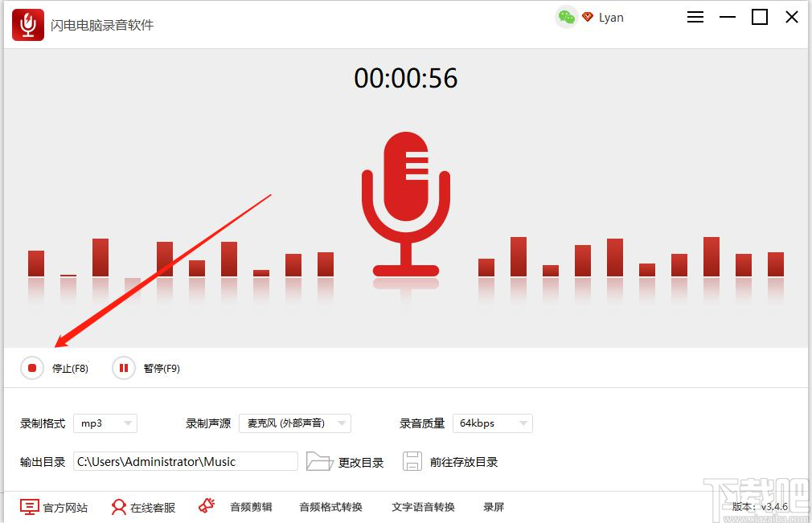The height and width of the screenshot is (523, 812).
Task: Click the Lyan account name
Action: point(610,17)
